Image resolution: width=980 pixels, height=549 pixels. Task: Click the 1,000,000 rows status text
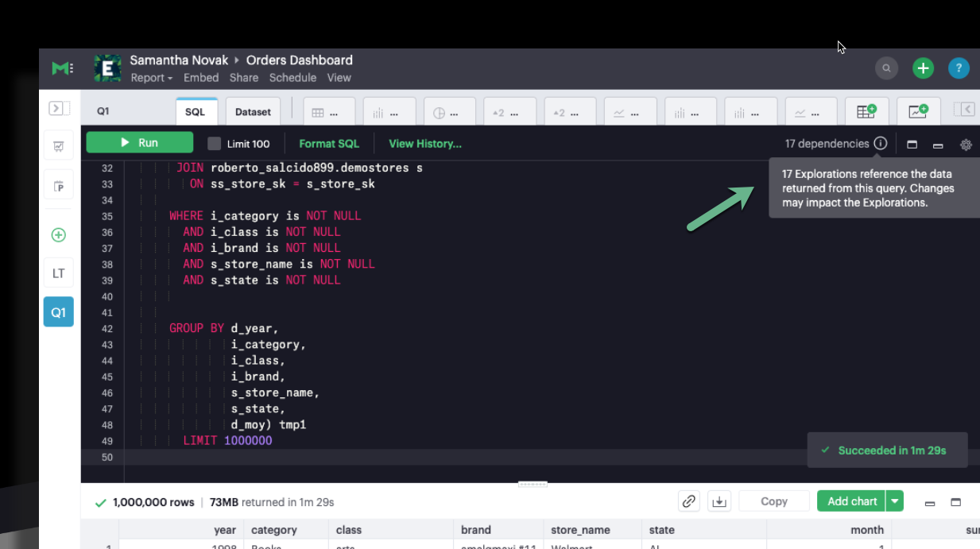coord(153,502)
